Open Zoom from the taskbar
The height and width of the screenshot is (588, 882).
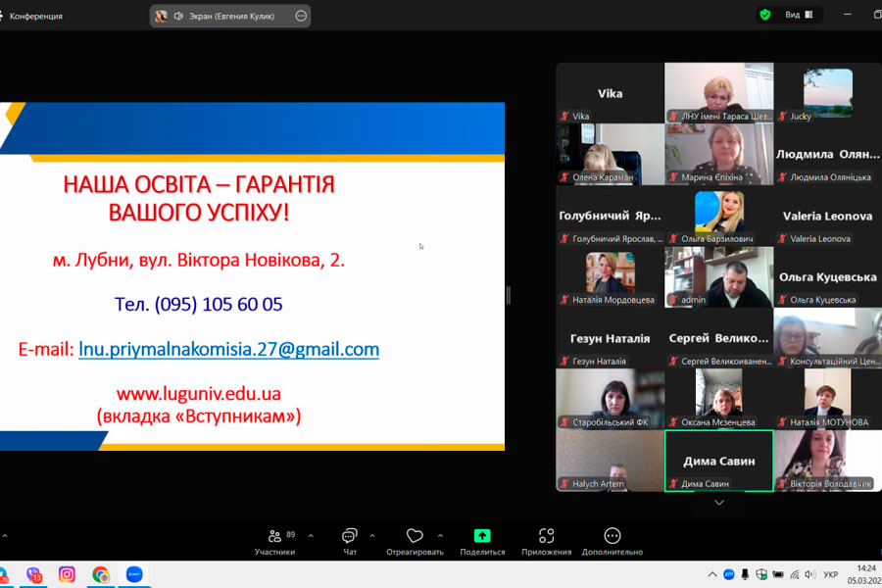pyautogui.click(x=134, y=574)
